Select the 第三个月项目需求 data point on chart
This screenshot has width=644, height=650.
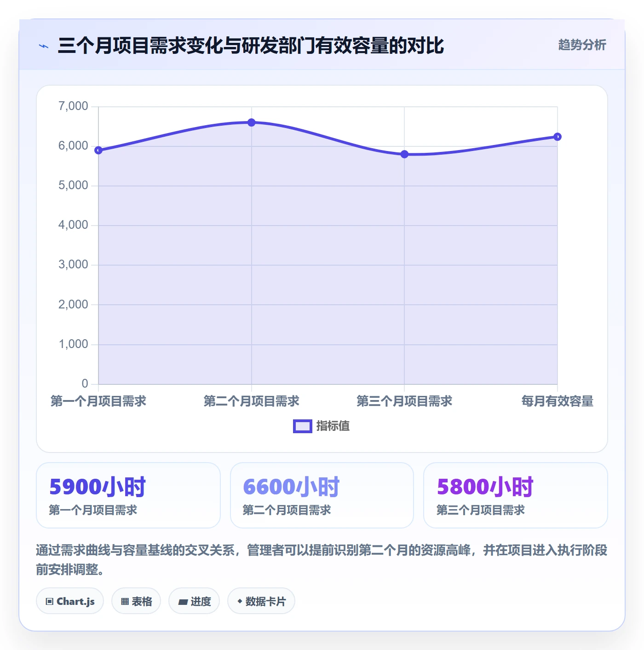click(x=404, y=154)
